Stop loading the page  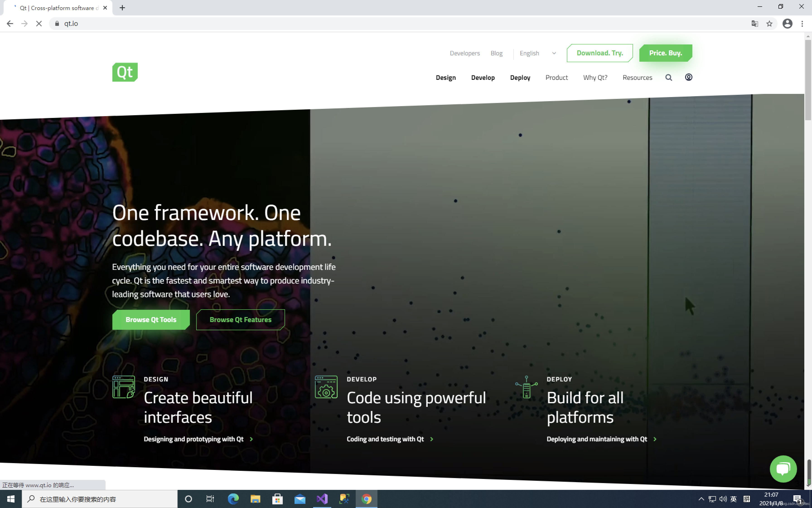[39, 24]
